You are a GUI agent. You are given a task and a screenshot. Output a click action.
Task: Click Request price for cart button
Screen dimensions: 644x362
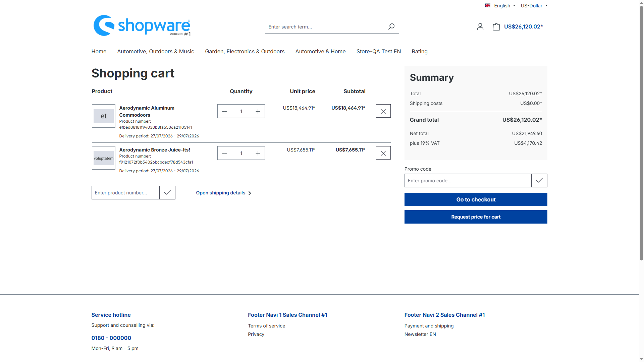tap(476, 217)
